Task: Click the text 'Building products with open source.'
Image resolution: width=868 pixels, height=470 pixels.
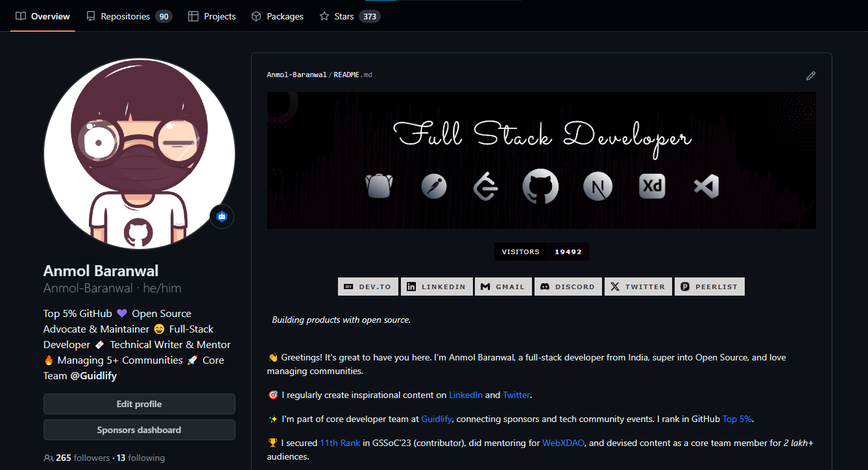Action: coord(341,320)
